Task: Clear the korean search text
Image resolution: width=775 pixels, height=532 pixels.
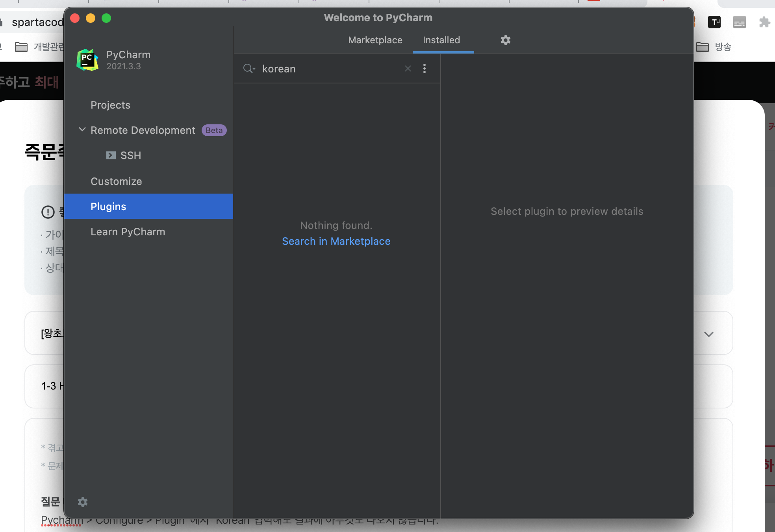Action: click(x=408, y=68)
